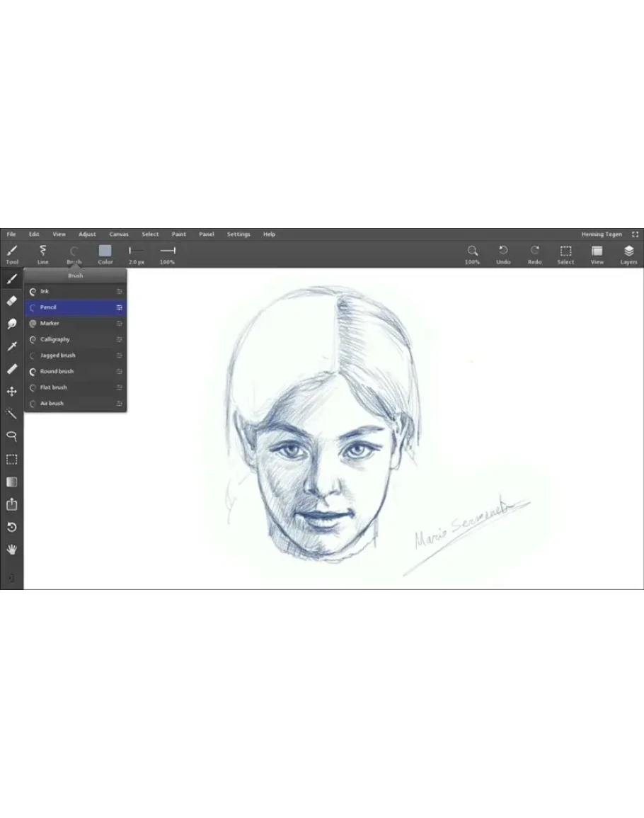Screen dimensions: 644x818
Task: Choose the Lasso selection tool
Action: pyautogui.click(x=11, y=436)
